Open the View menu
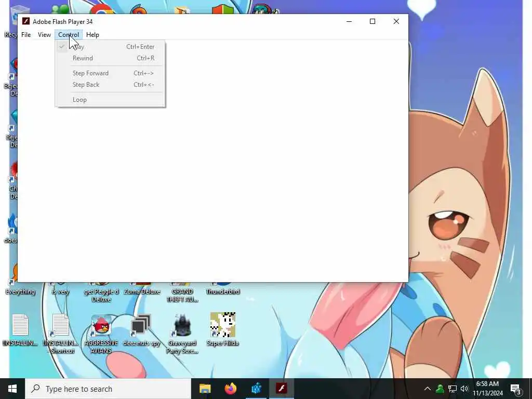 [44, 35]
